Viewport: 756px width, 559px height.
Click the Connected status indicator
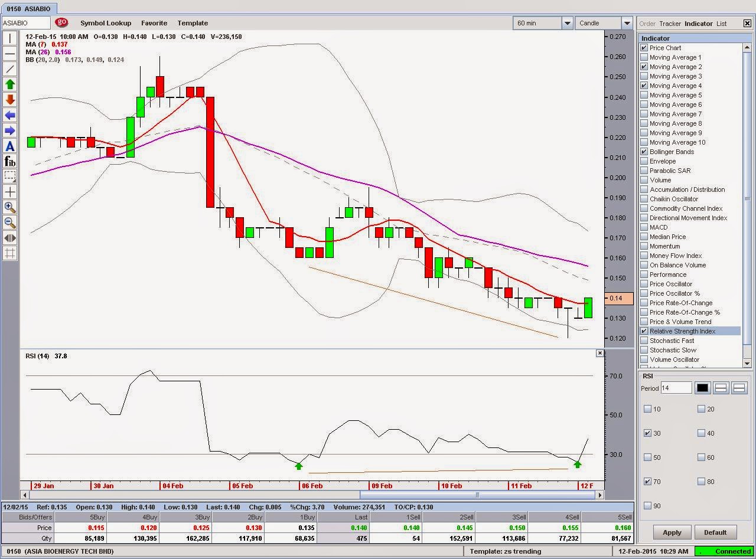coord(723,551)
